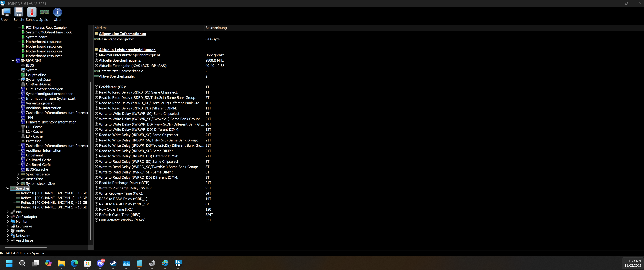This screenshot has width=644, height=270.
Task: Click the Übersicht computer summary toolbar icon
Action: click(6, 14)
